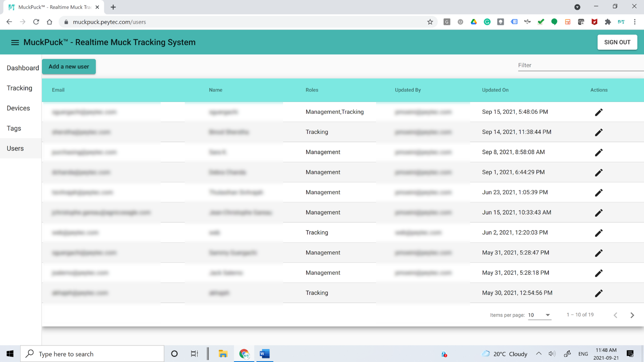Edit user updated May 31, 2021, 5:28:47 PM
This screenshot has width=644, height=362.
click(599, 253)
